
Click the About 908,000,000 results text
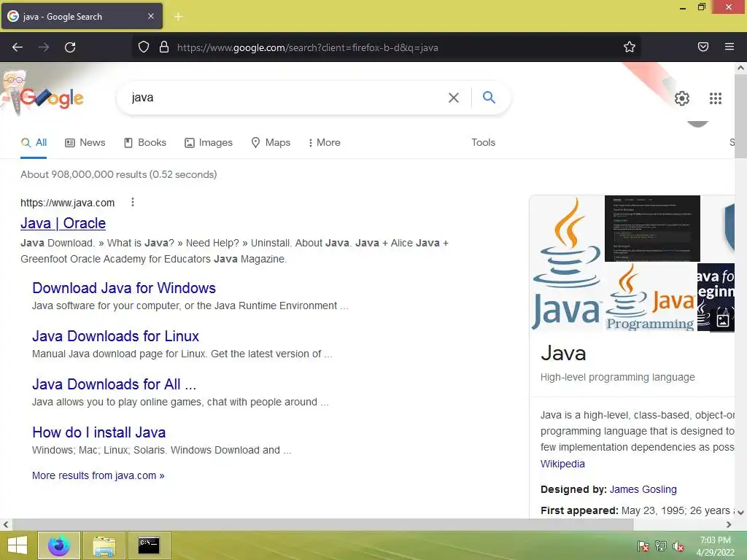tap(119, 174)
